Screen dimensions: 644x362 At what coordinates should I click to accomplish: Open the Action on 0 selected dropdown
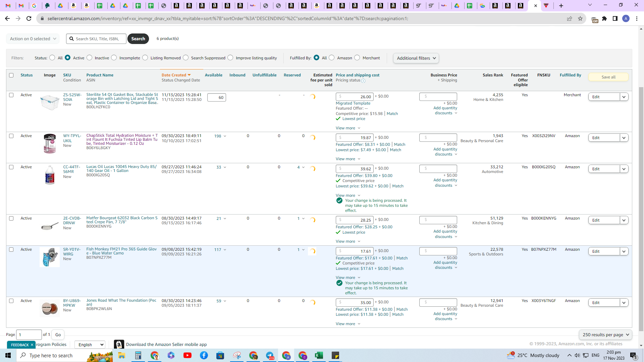(x=33, y=39)
